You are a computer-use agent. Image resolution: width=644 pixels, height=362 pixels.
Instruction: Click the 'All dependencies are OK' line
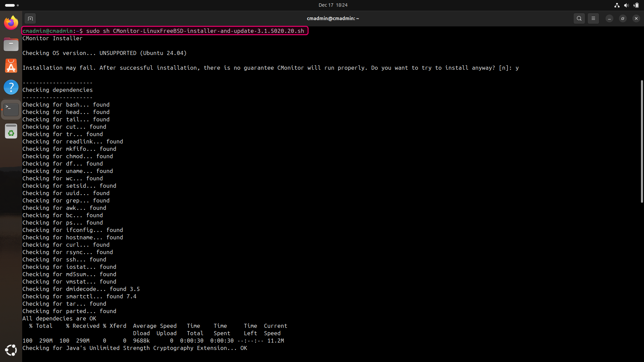[x=59, y=318]
